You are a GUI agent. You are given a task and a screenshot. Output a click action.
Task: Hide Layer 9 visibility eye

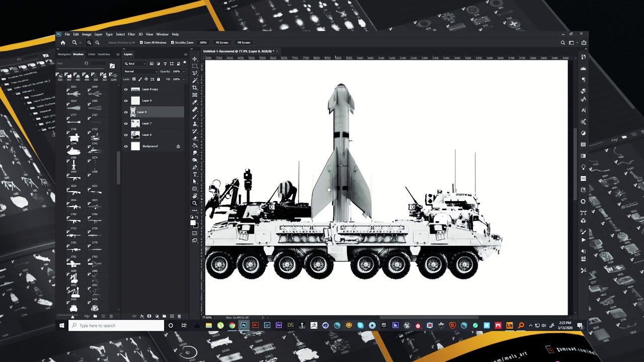[x=126, y=101]
